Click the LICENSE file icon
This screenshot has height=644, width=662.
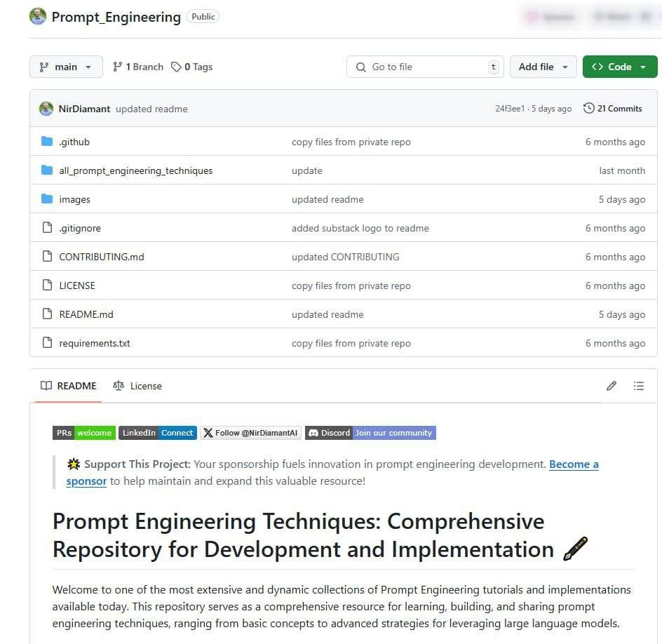47,285
